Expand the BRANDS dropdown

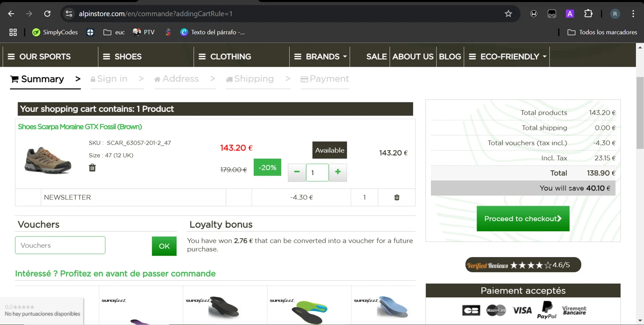point(320,57)
